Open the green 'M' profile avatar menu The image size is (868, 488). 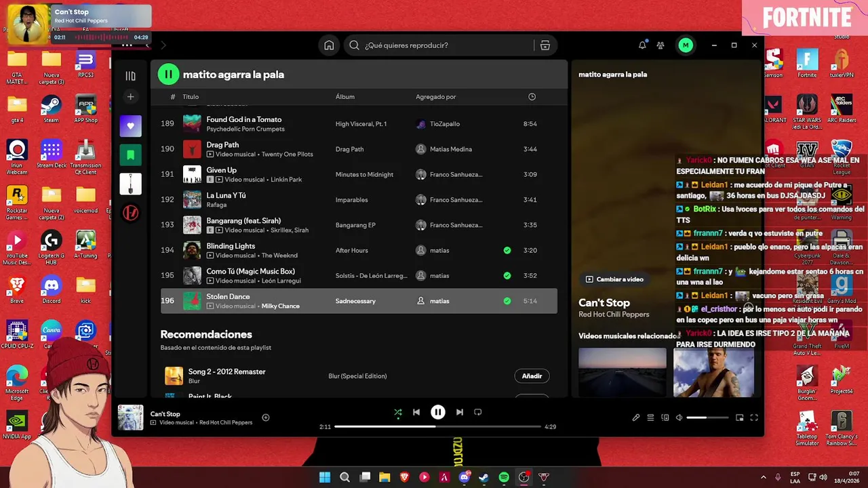686,45
